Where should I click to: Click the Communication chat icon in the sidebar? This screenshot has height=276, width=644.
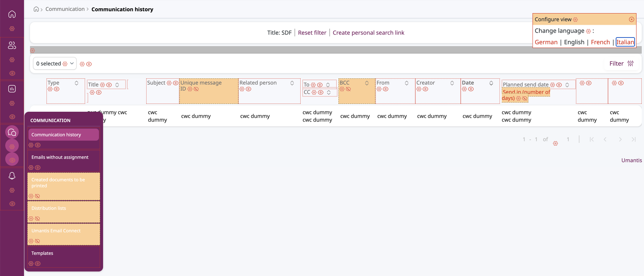pos(12,132)
